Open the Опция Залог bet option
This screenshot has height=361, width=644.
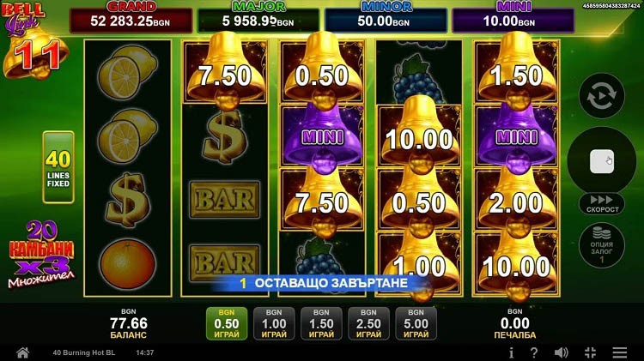602,245
